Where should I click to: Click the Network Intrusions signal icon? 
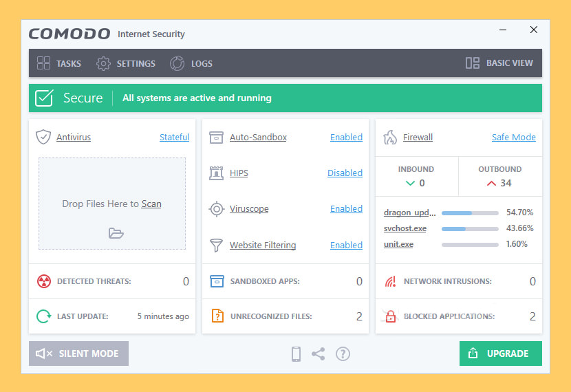click(390, 281)
